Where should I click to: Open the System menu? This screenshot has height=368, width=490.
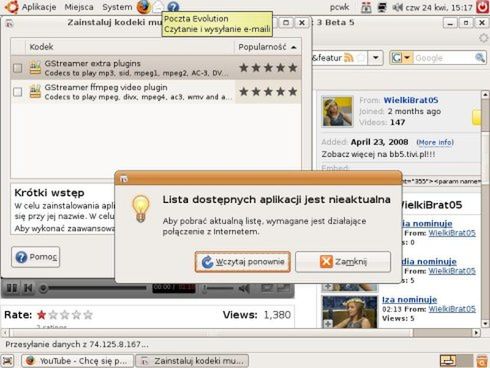pyautogui.click(x=117, y=7)
